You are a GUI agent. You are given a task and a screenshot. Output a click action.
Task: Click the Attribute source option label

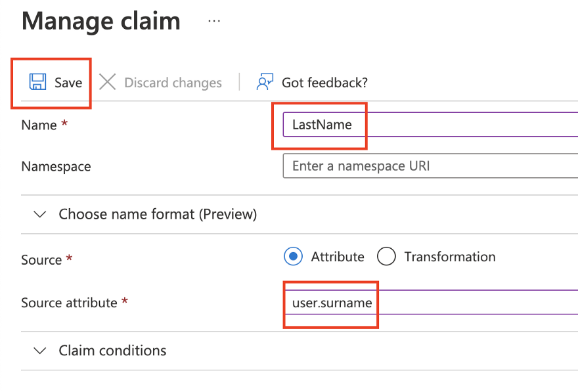tap(338, 257)
